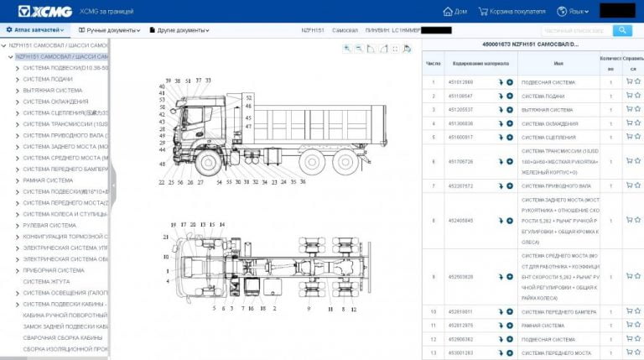Open the Язык language dropdown
This screenshot has width=644, height=360.
click(573, 12)
